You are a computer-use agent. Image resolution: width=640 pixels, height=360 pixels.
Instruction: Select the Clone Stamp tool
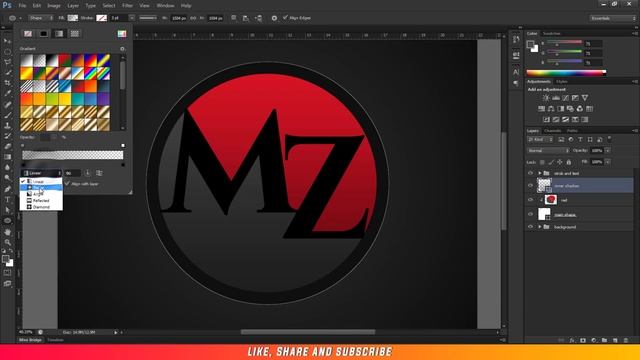point(7,125)
